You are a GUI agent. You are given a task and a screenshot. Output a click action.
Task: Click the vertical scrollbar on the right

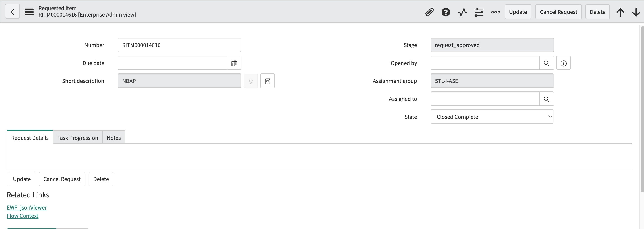point(642,109)
